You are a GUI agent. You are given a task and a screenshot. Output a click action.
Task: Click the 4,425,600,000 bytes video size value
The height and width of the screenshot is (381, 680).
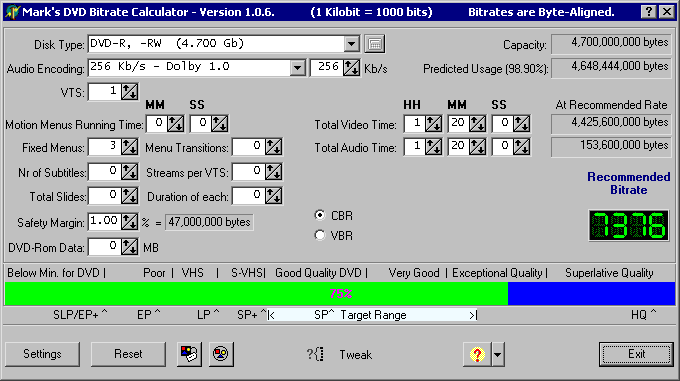point(611,124)
